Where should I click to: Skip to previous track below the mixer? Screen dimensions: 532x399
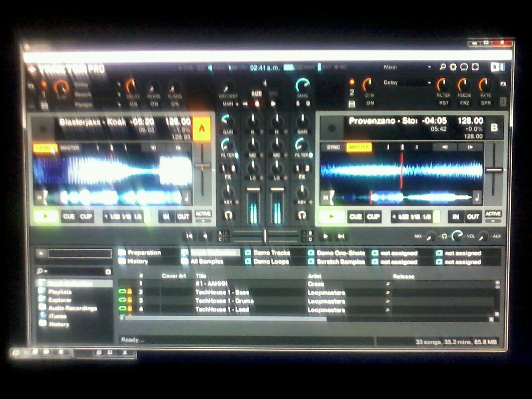(x=189, y=236)
